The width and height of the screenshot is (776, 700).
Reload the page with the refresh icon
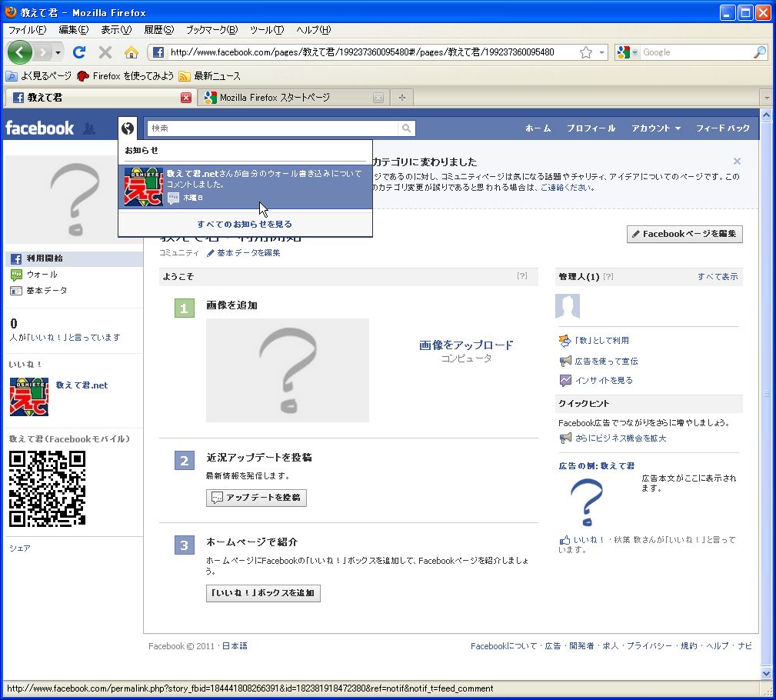coord(79,52)
